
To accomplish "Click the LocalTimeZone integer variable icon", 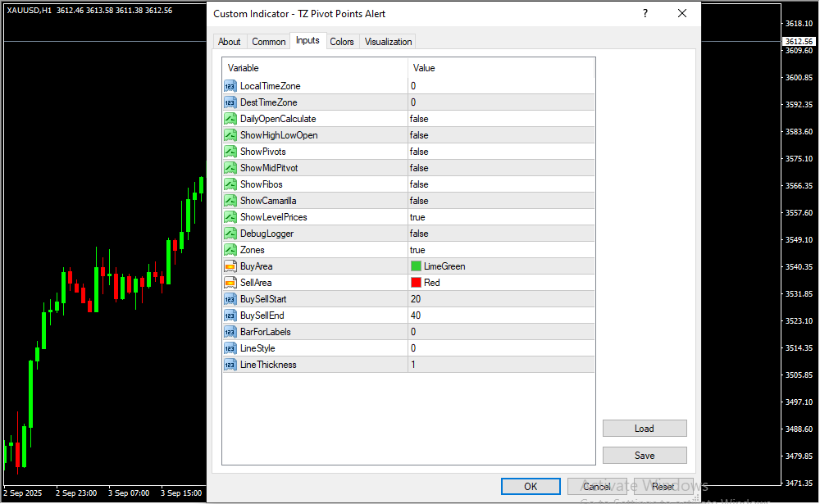I will tap(230, 86).
